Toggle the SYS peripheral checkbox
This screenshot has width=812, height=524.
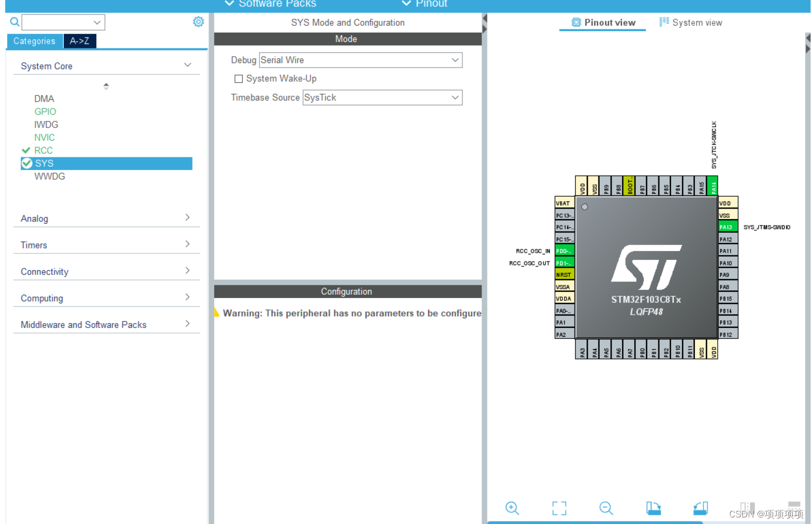click(26, 163)
